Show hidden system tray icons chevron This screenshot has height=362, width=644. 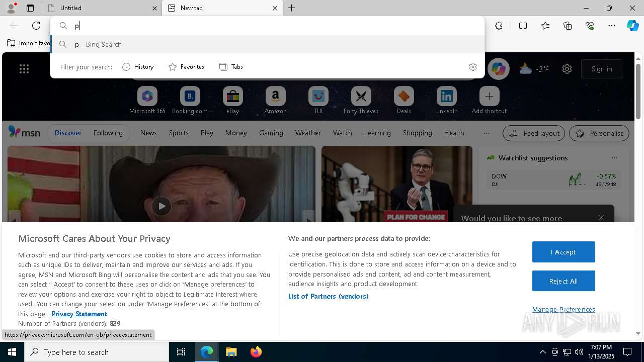[x=542, y=352]
